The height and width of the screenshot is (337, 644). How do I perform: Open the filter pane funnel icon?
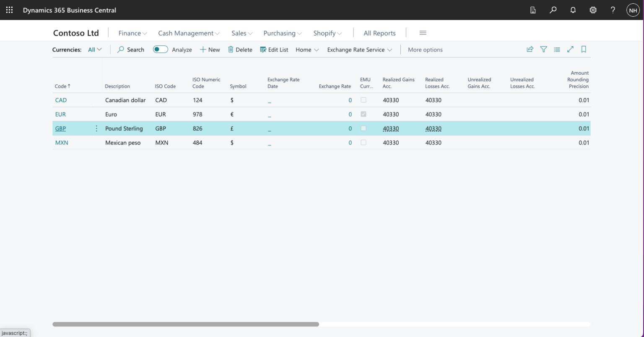pos(543,49)
